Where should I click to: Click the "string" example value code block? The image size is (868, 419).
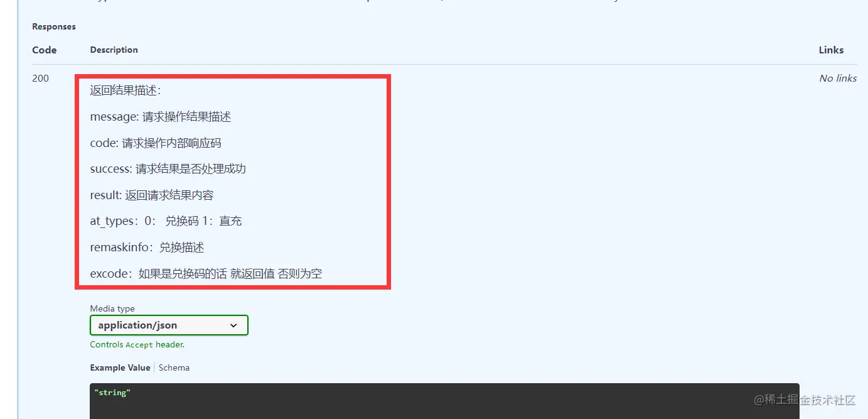pyautogui.click(x=444, y=401)
